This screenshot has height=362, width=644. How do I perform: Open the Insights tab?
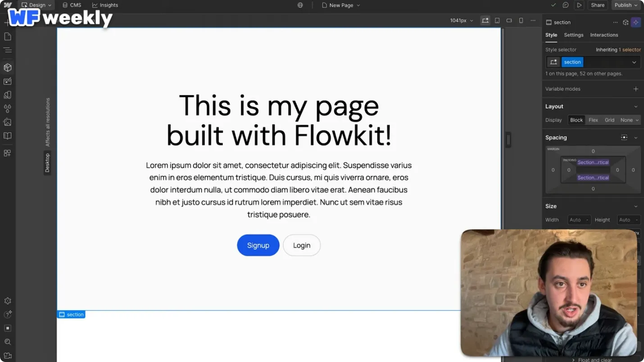point(105,5)
